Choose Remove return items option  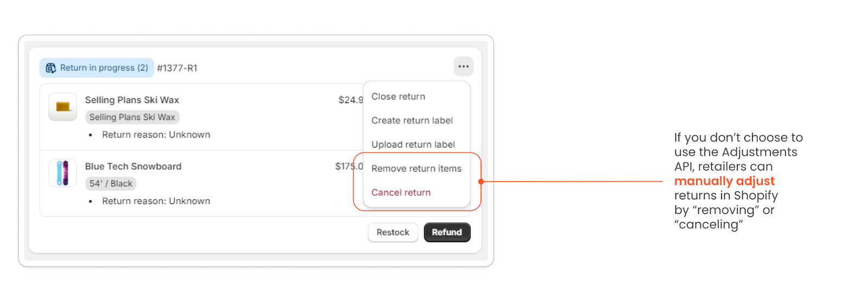[416, 169]
